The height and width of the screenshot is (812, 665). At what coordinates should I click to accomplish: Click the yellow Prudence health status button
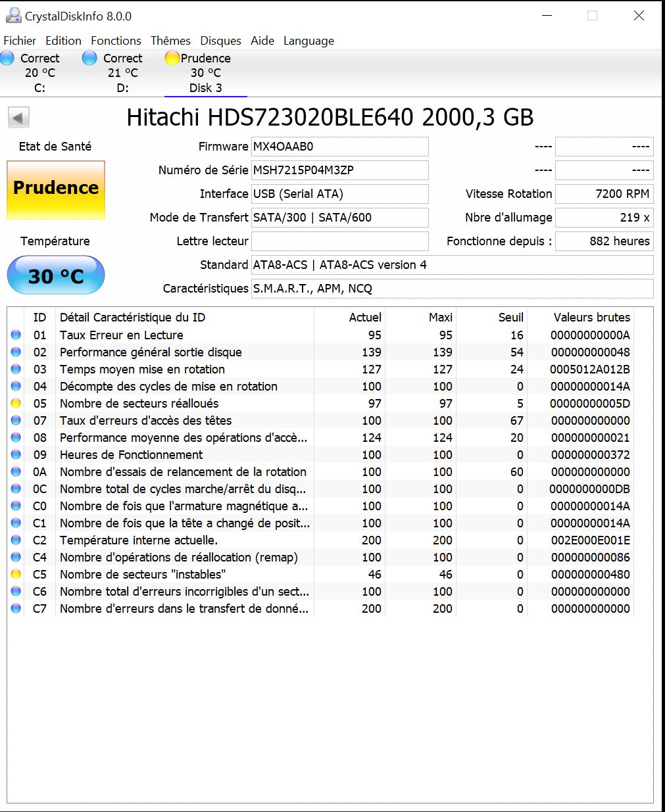tap(56, 190)
